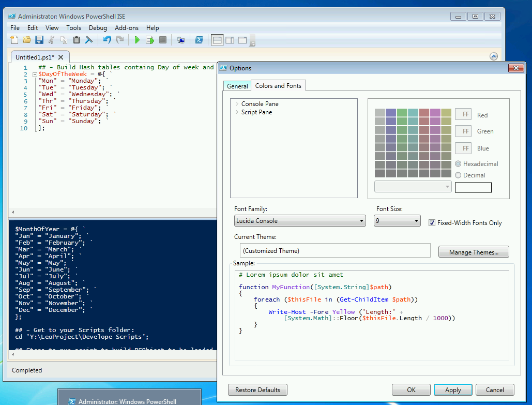The height and width of the screenshot is (405, 532).
Task: Click the "Completed" status bar text
Action: 27,370
